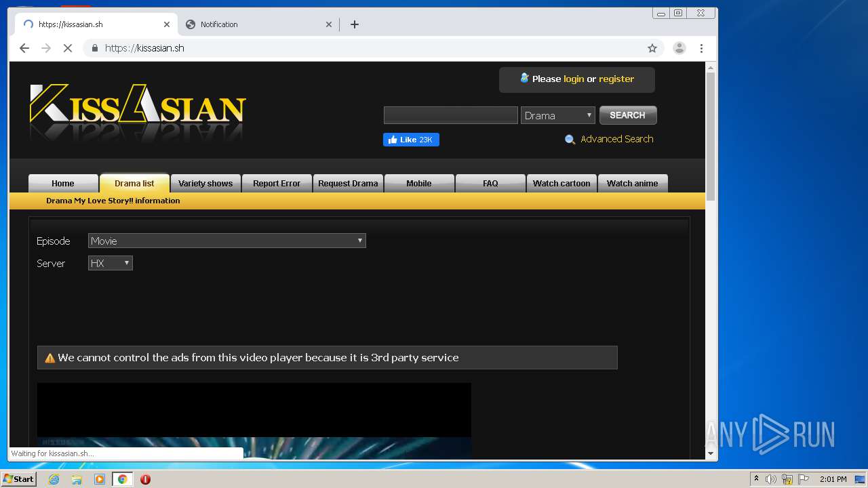This screenshot has width=868, height=488.
Task: Click the page scrollbar down arrow
Action: (711, 453)
